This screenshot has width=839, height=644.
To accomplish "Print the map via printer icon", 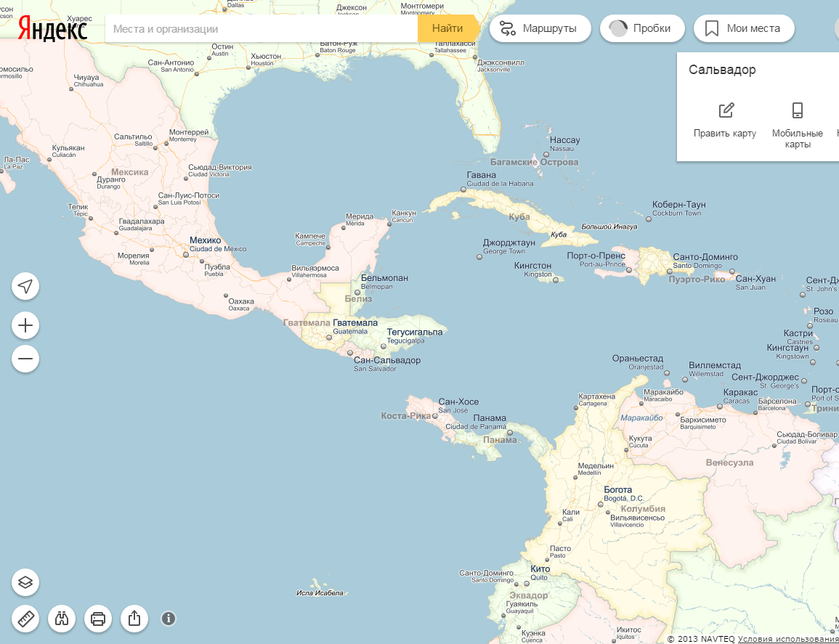I will [98, 619].
